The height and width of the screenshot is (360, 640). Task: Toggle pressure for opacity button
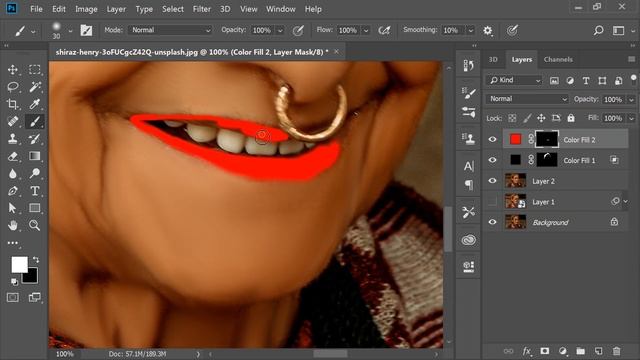tap(298, 30)
